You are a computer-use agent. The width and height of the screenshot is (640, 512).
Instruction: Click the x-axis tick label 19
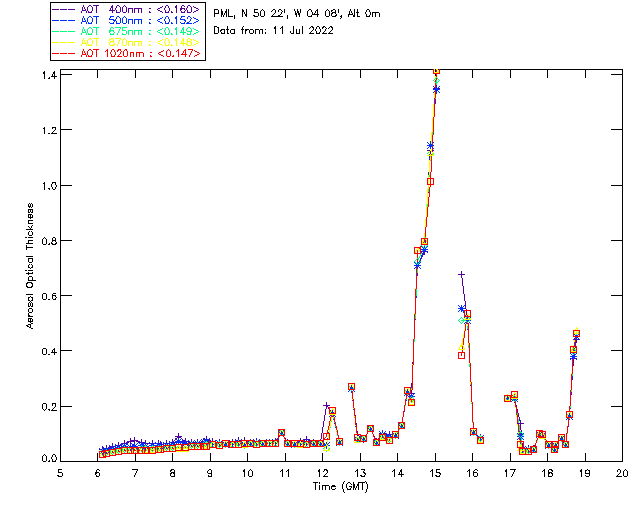point(585,473)
